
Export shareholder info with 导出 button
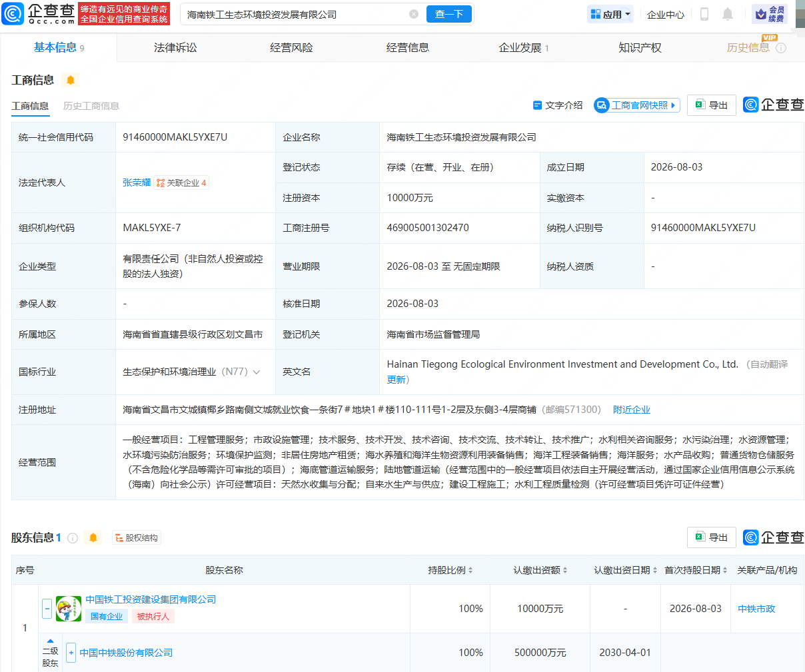(711, 537)
